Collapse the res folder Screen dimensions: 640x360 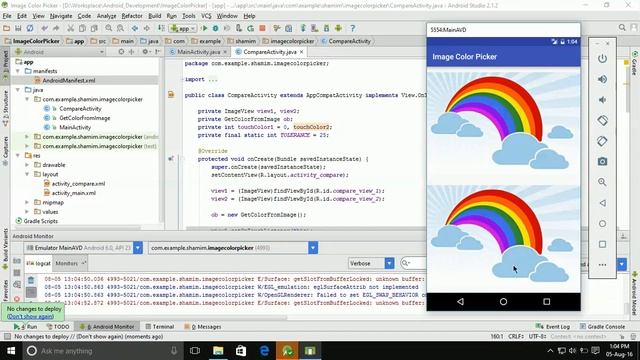click(18, 156)
